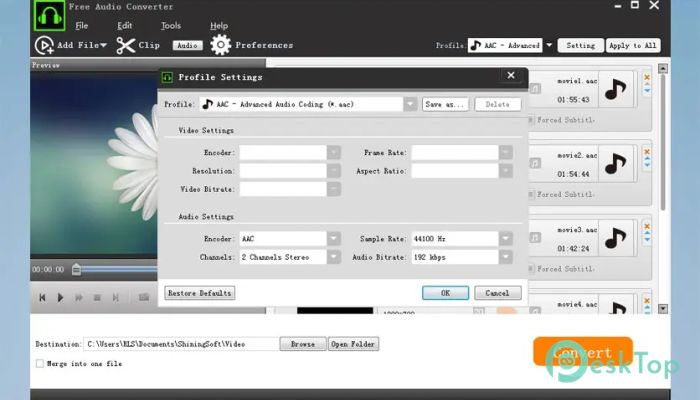The image size is (700, 400).
Task: Expand main toolbar Profile dropdown arrow
Action: pos(549,45)
